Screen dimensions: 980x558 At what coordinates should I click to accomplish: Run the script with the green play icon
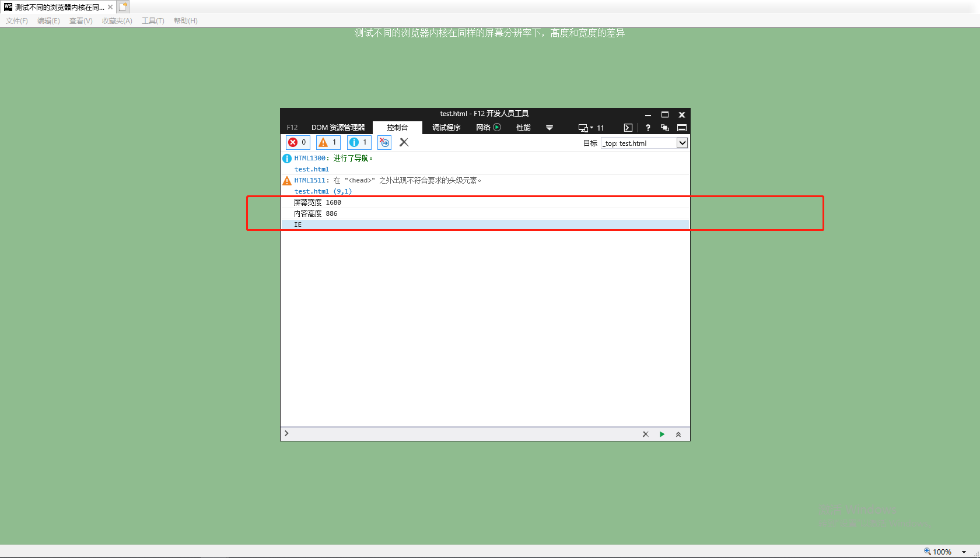662,434
